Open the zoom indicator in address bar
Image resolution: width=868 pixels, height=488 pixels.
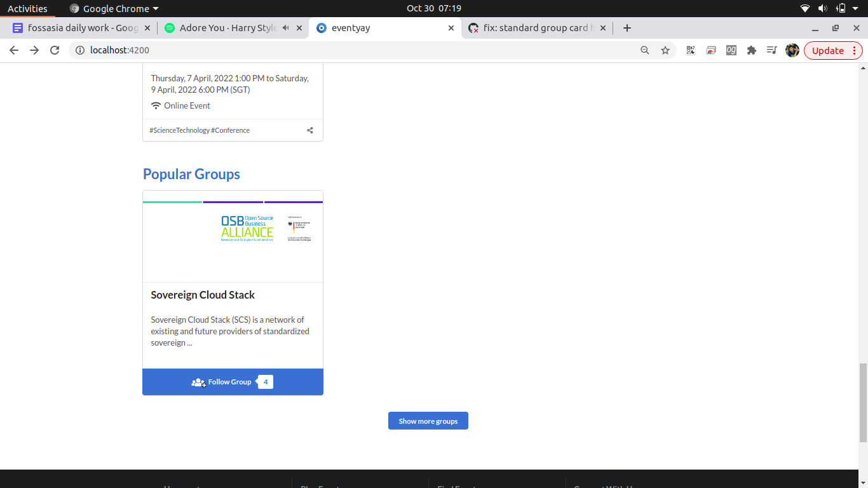[x=645, y=50]
